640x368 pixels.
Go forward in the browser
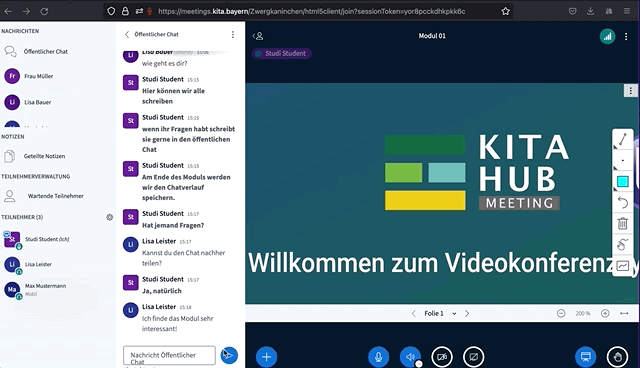coord(26,11)
